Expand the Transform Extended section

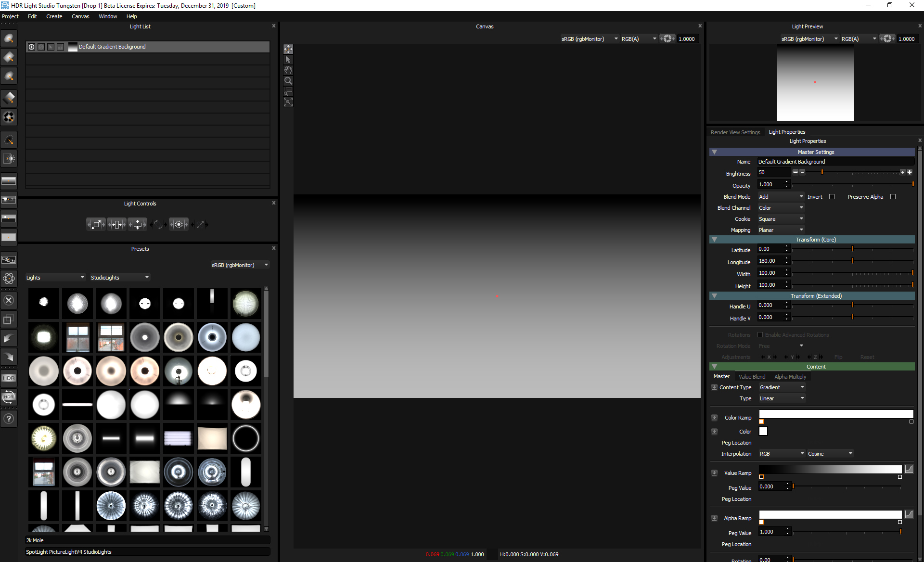click(715, 295)
